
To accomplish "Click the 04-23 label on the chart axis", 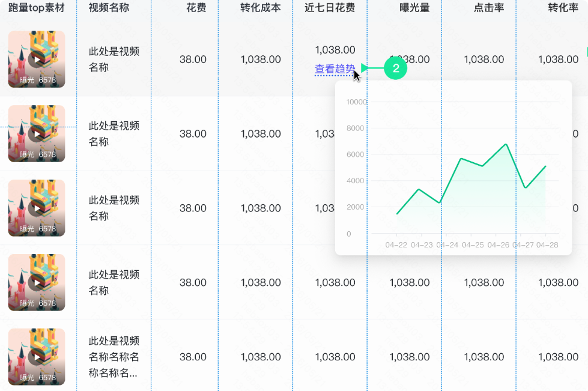I will tap(422, 245).
